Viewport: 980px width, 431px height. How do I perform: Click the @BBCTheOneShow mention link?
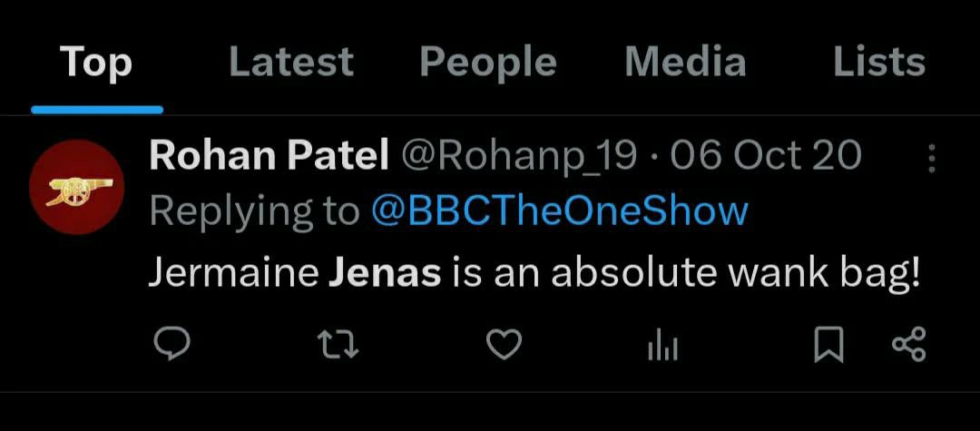pos(560,211)
